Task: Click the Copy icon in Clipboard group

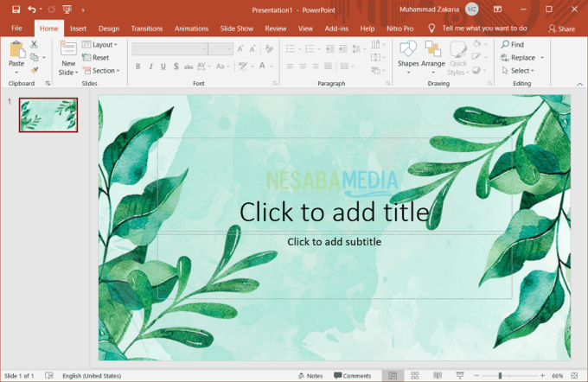Action: [35, 57]
